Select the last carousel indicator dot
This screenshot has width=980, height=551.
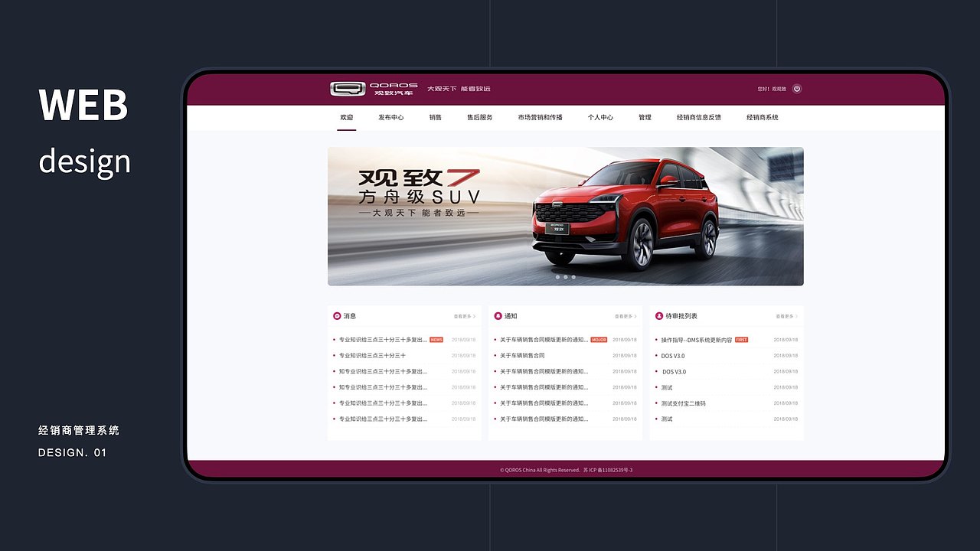pyautogui.click(x=573, y=277)
